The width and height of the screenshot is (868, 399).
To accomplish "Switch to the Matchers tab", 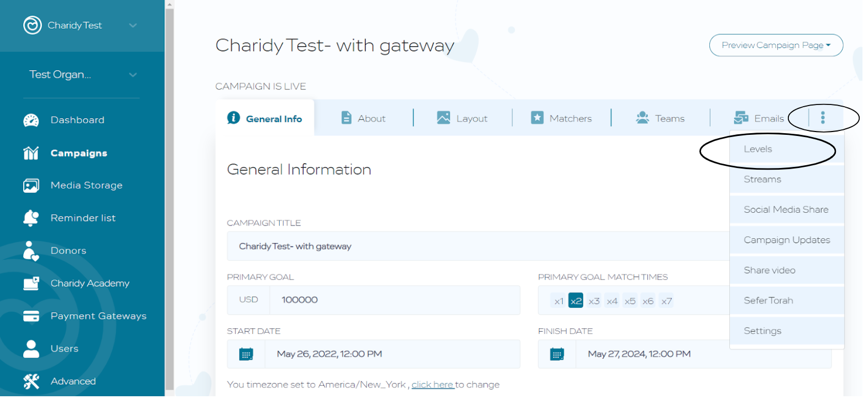I will [561, 118].
